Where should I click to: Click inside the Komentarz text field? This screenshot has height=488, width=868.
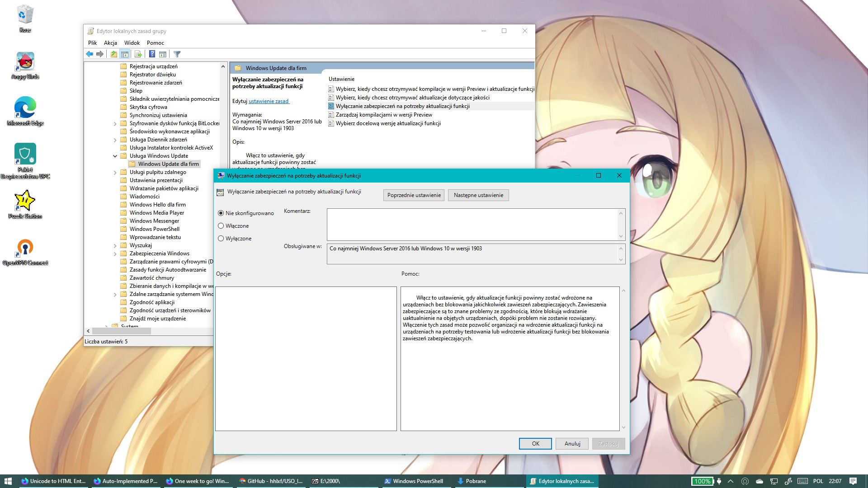pos(472,224)
